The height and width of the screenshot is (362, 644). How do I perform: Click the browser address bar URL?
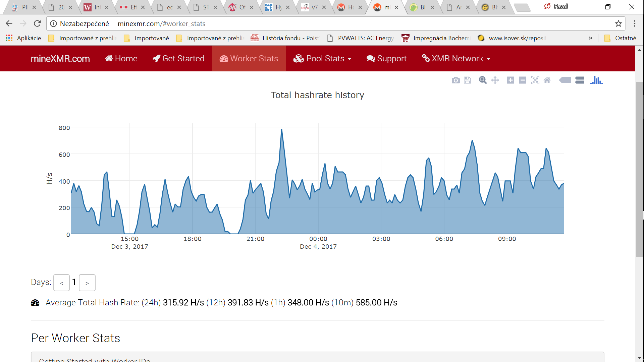click(161, 23)
